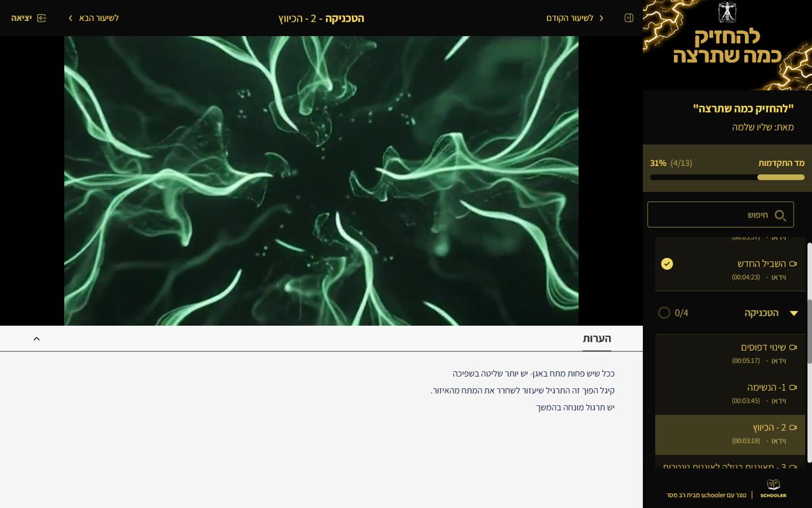Focus the חיפוש search field
Screen dimensions: 812x508
[x=721, y=215]
